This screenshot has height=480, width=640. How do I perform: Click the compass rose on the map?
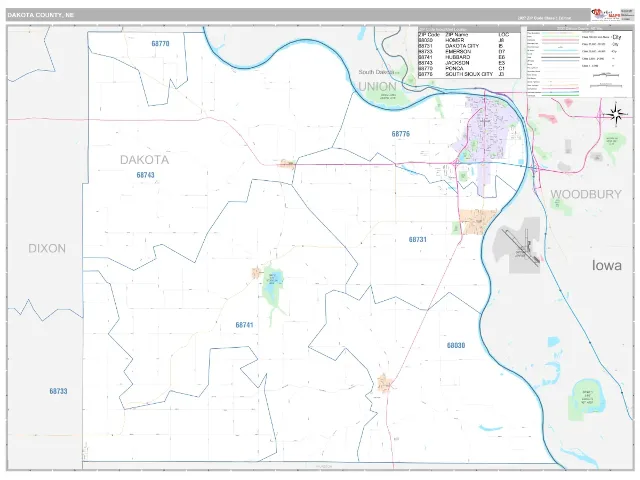616,114
